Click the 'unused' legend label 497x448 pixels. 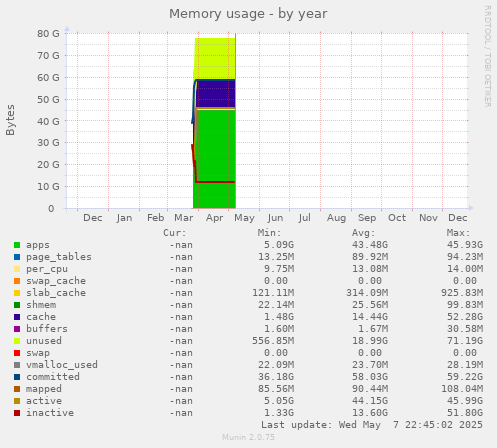pos(44,341)
